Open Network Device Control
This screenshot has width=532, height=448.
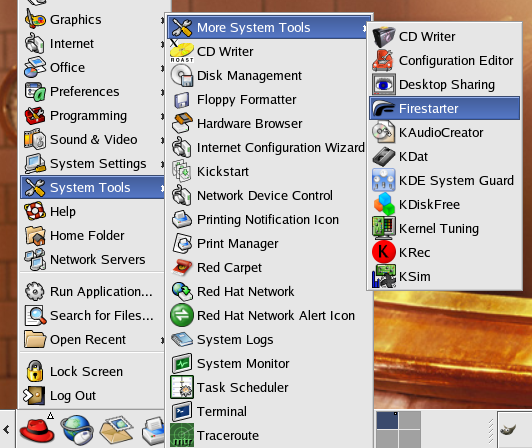268,195
